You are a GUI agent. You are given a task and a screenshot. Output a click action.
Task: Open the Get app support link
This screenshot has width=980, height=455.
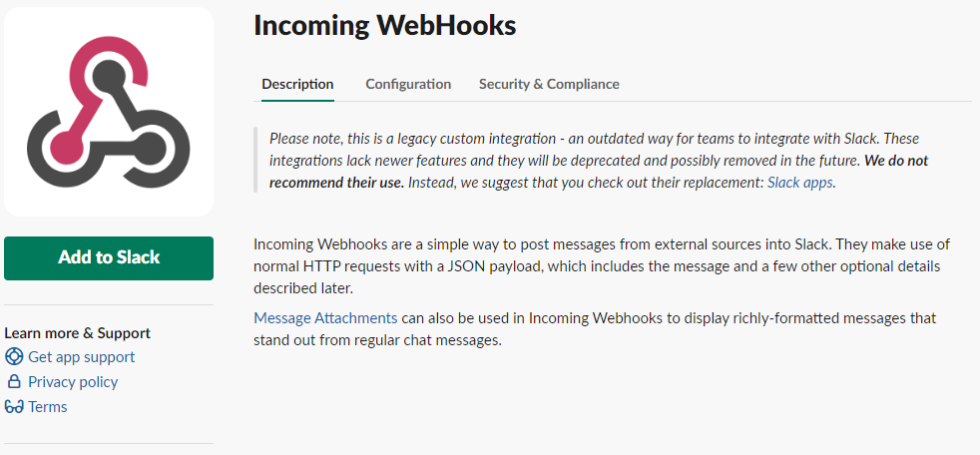tap(81, 357)
